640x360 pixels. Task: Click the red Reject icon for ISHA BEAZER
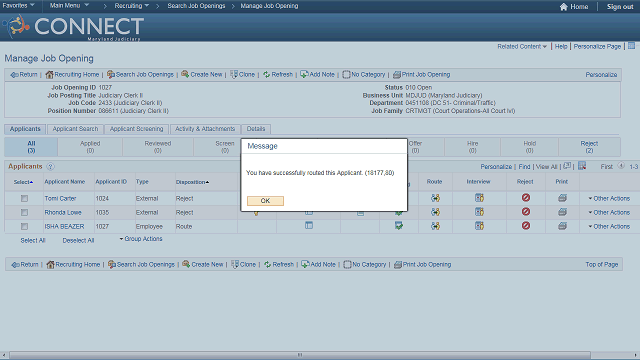[526, 226]
